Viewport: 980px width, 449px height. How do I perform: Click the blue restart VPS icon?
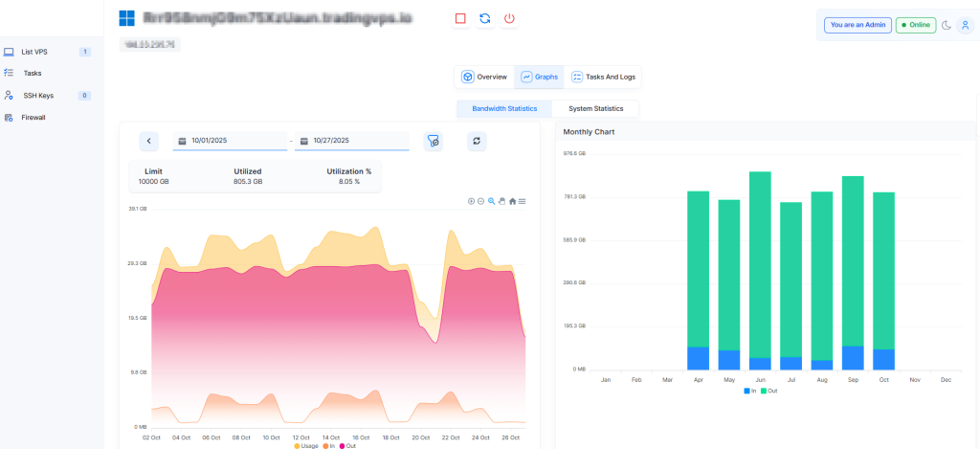485,18
